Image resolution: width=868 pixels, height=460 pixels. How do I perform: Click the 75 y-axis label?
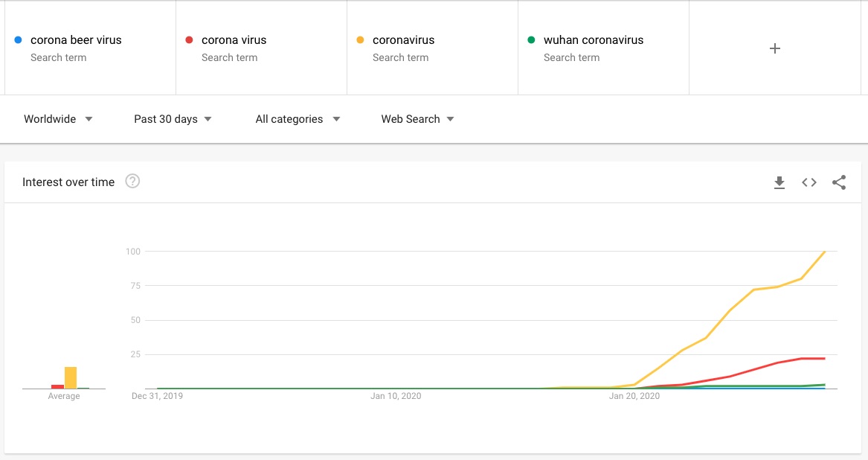point(135,285)
